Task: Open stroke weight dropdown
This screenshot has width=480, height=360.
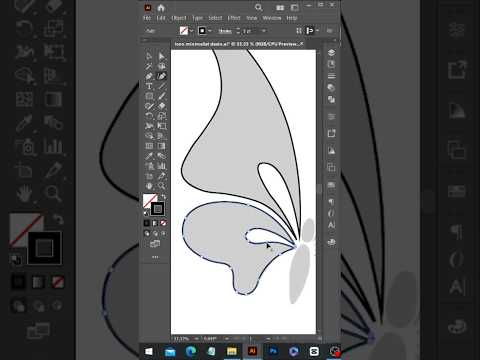Action: pyautogui.click(x=264, y=31)
